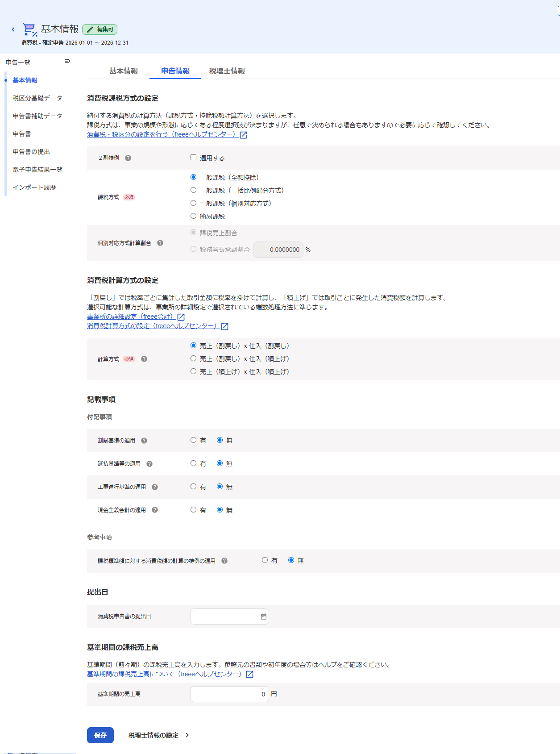Viewport: 560px width, 754px height.
Task: Select 売上(割戻し)×仕入(積上げ)
Action: pyautogui.click(x=194, y=358)
